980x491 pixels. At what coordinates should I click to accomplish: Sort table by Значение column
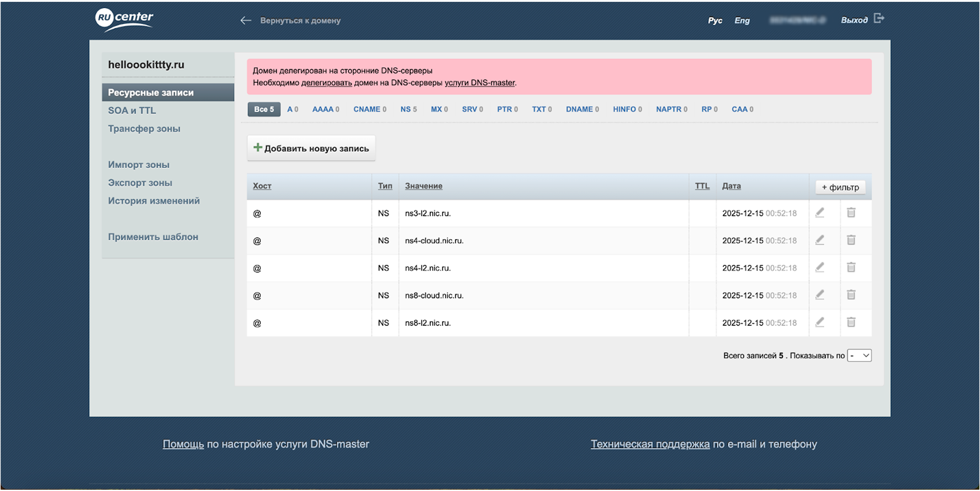[x=423, y=186]
